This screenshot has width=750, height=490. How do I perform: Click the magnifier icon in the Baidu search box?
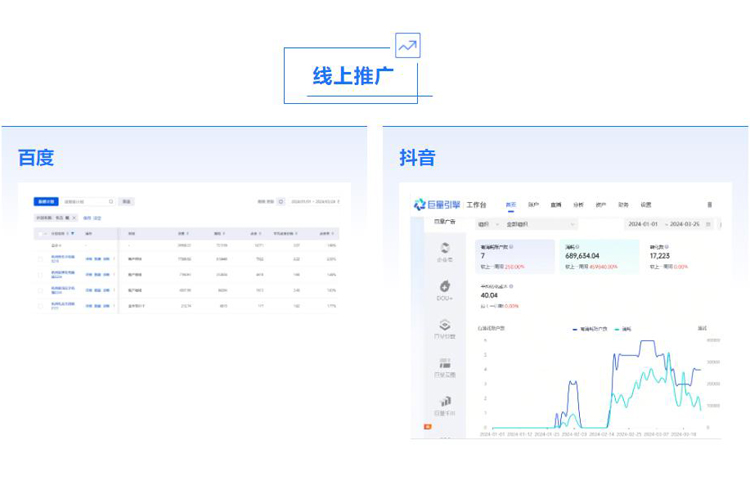coord(110,201)
